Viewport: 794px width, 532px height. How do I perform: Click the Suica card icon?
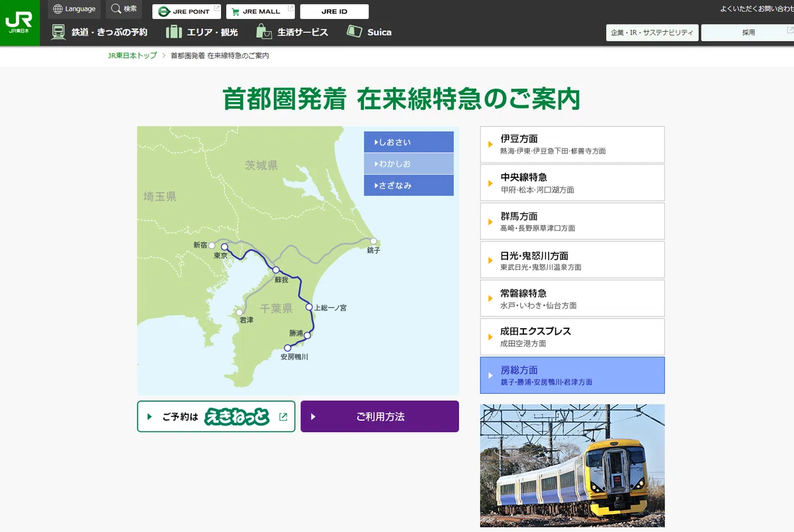pyautogui.click(x=354, y=32)
